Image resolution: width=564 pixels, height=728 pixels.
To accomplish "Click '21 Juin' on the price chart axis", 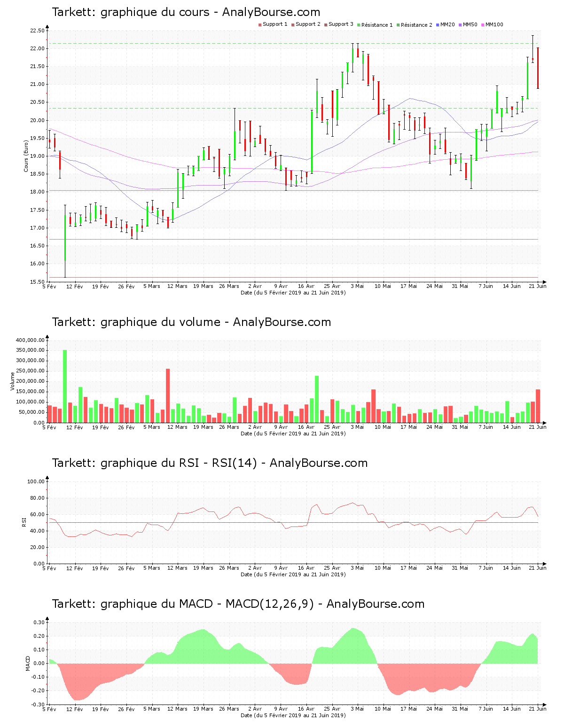I will 538,286.
